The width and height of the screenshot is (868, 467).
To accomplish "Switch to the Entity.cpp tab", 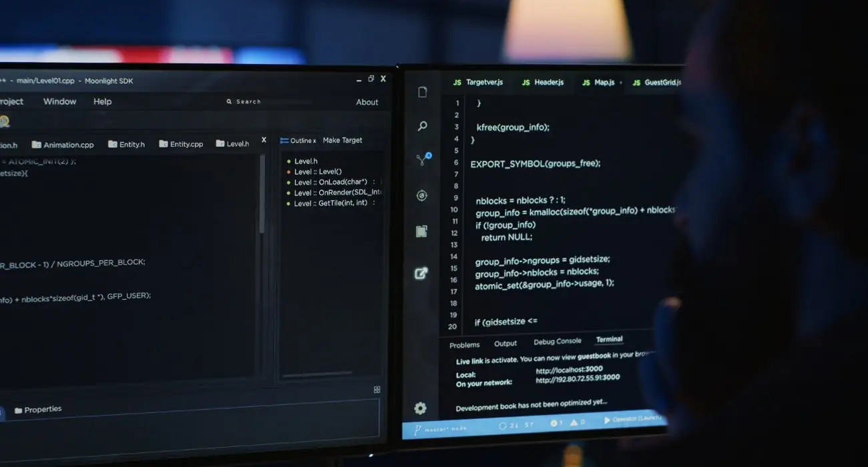I will tap(181, 143).
